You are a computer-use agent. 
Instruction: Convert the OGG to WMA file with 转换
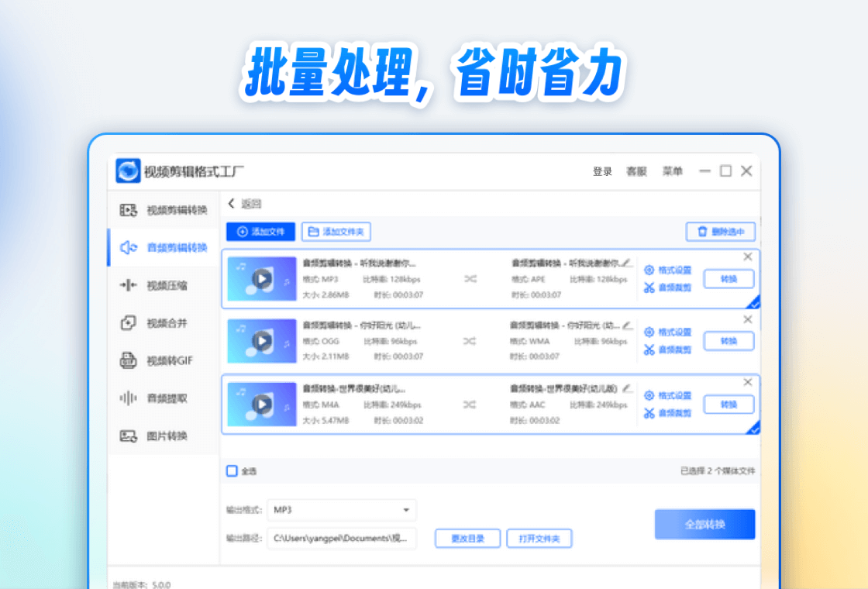coord(728,341)
